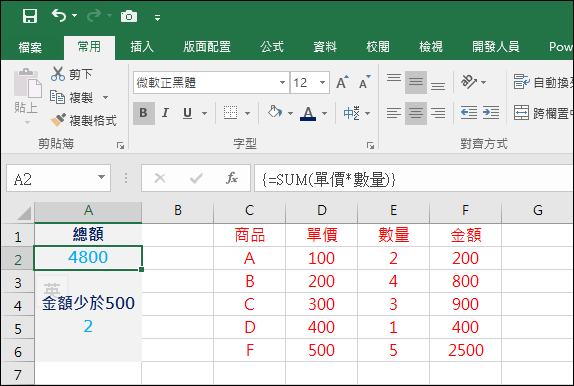Click the 複製 copy button
574x386 pixels.
coord(71,97)
